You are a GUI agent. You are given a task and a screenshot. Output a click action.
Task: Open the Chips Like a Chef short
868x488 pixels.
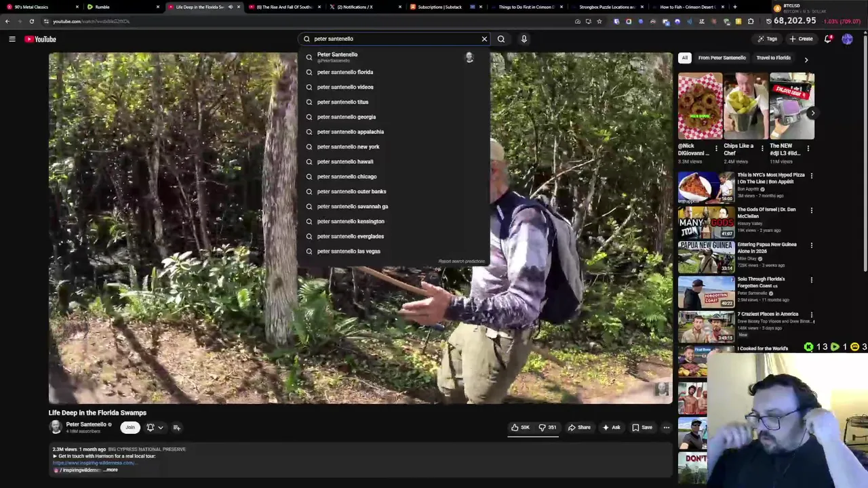pyautogui.click(x=746, y=106)
